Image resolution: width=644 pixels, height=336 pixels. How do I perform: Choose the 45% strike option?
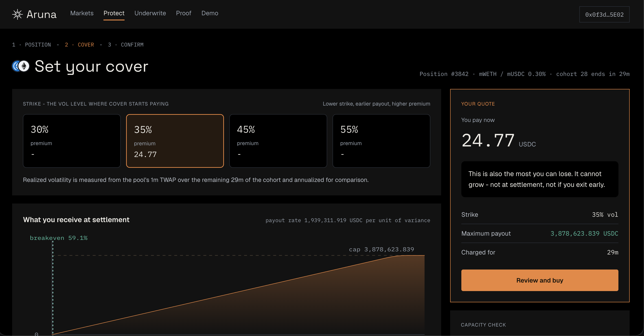click(278, 141)
